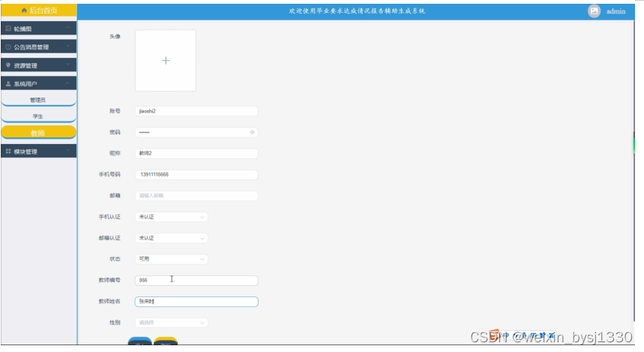Click the home icon beside 后台首页
This screenshot has height=352, width=644.
coord(24,11)
